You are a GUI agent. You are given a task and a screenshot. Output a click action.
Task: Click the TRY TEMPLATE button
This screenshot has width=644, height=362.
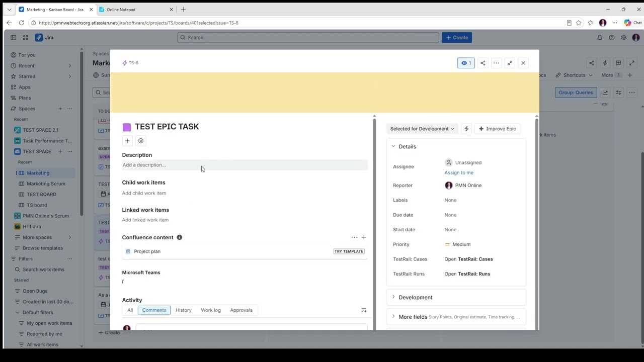tap(349, 251)
